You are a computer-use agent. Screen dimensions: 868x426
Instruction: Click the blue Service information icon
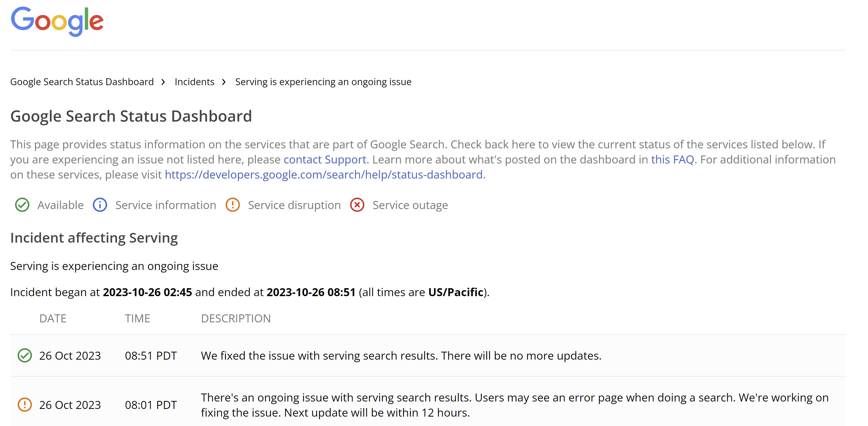[x=100, y=205]
